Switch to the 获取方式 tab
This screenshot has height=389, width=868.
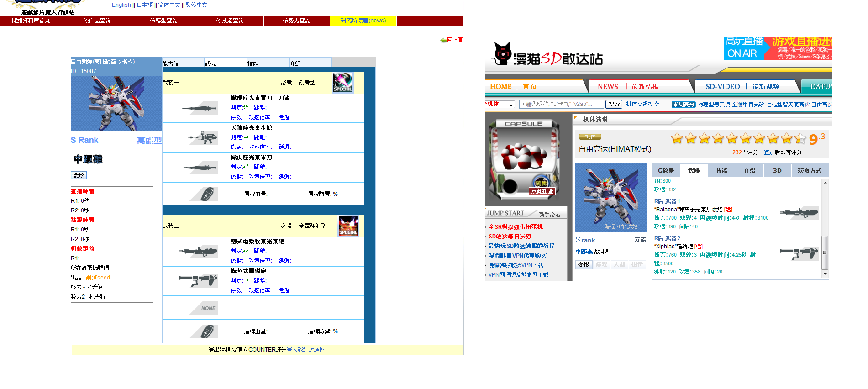(810, 170)
